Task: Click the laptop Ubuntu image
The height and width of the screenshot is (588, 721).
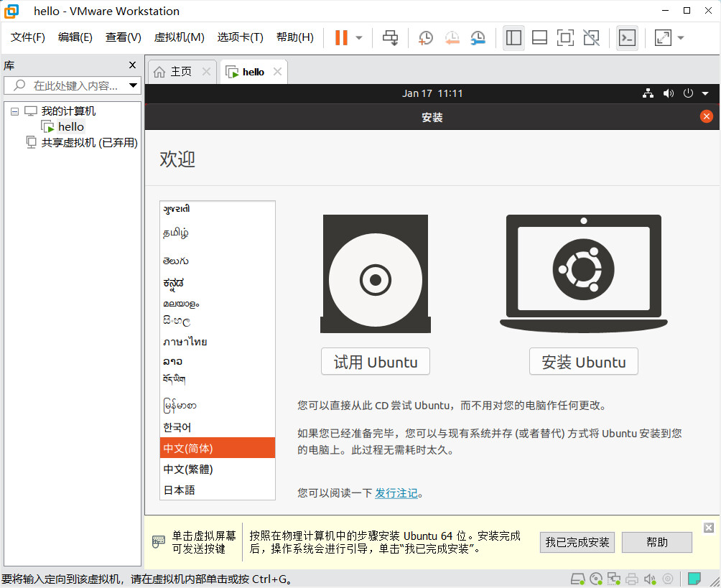Action: [x=584, y=274]
